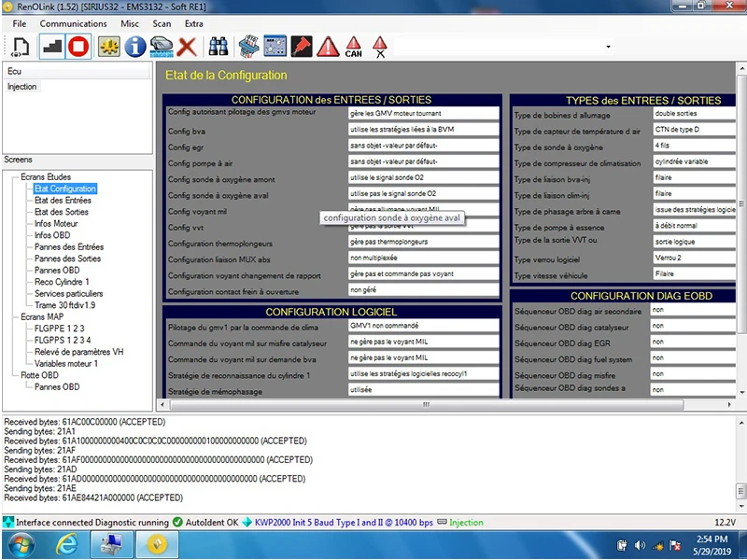Click the RenOLink taskbar button
Viewport: 747px width, 560px height.
click(157, 545)
